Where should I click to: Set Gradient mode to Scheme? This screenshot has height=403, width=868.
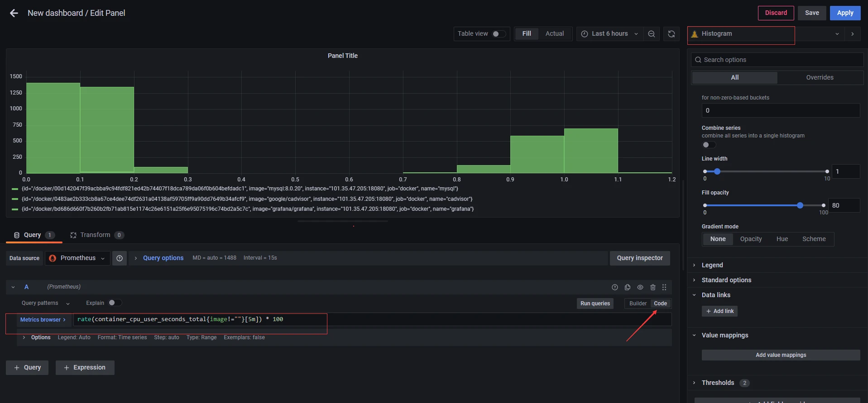tap(814, 239)
